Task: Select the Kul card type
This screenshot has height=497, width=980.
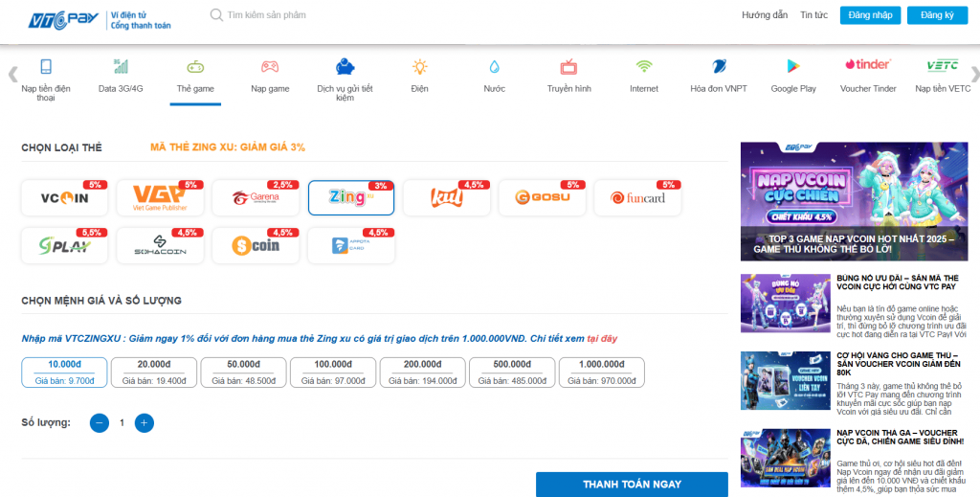Action: point(447,198)
